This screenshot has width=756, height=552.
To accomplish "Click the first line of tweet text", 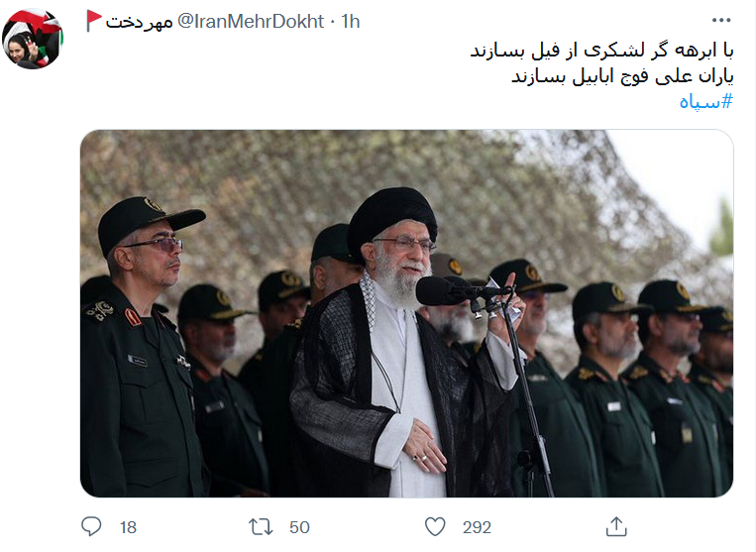I will click(601, 51).
